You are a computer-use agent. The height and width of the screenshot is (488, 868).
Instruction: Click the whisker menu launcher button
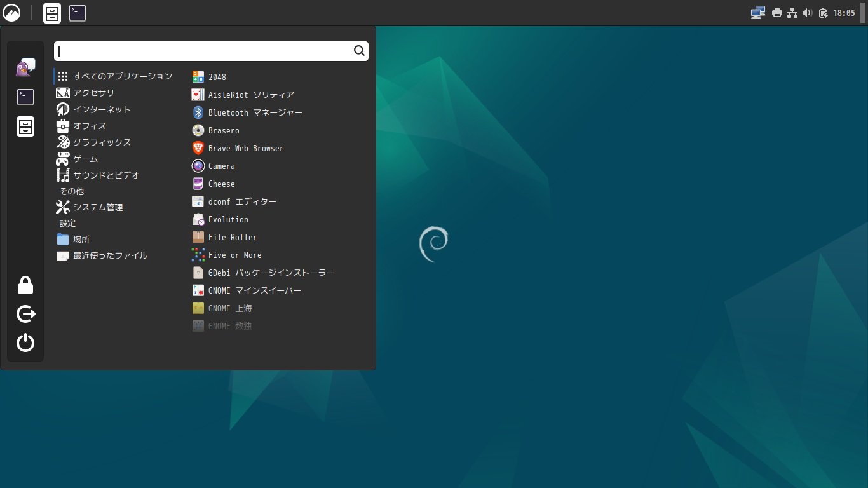[x=11, y=13]
